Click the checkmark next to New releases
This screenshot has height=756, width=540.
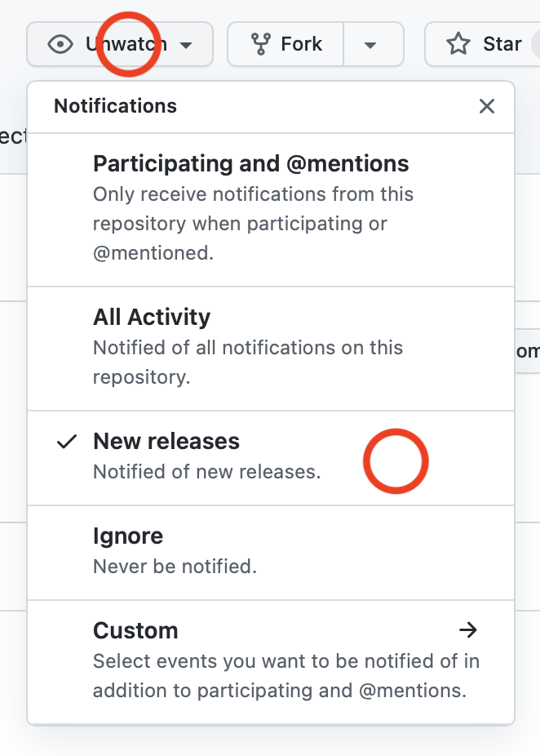tap(67, 442)
